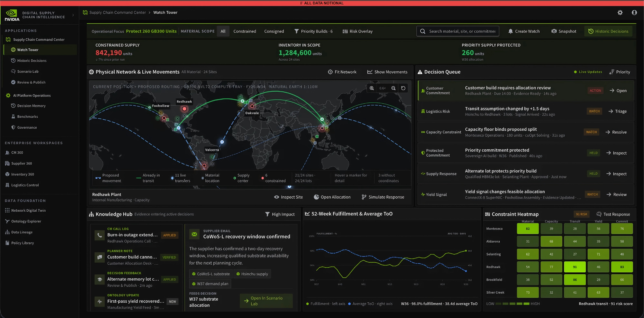Select the All material scope tab
The height and width of the screenshot is (318, 644).
coord(223,31)
